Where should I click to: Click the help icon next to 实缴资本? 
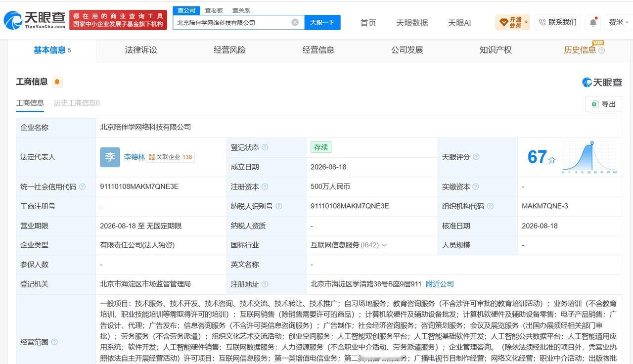[x=476, y=186]
